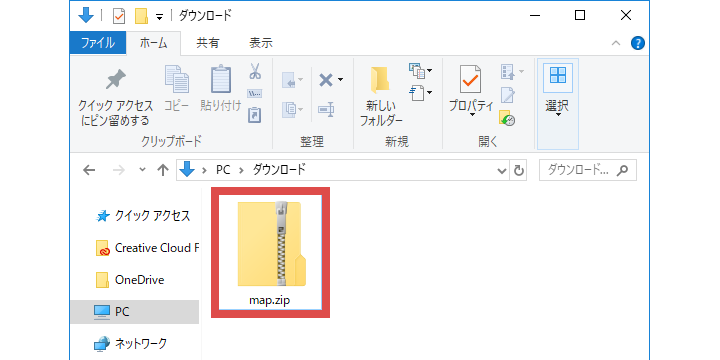Expand the address bar history dropdown
The image size is (720, 360).
502,171
